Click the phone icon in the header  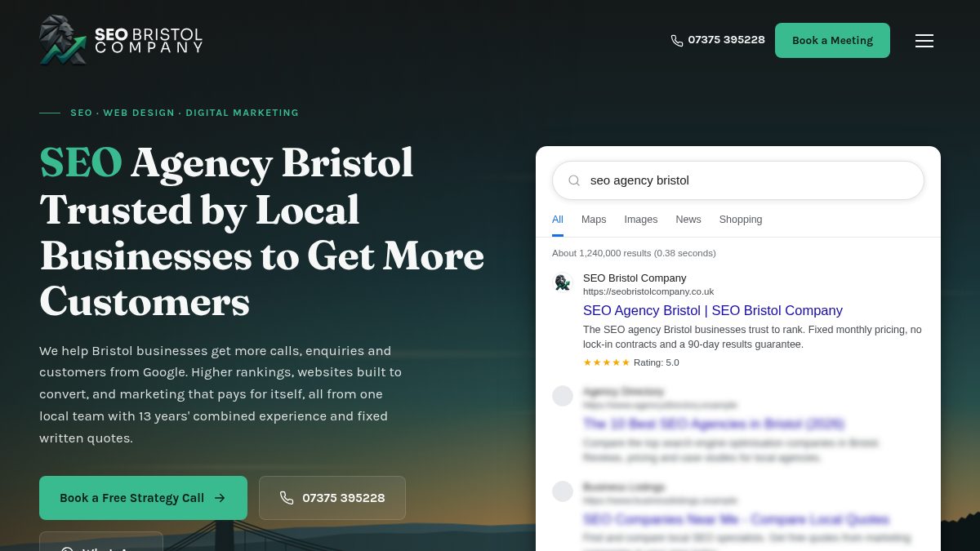(677, 41)
